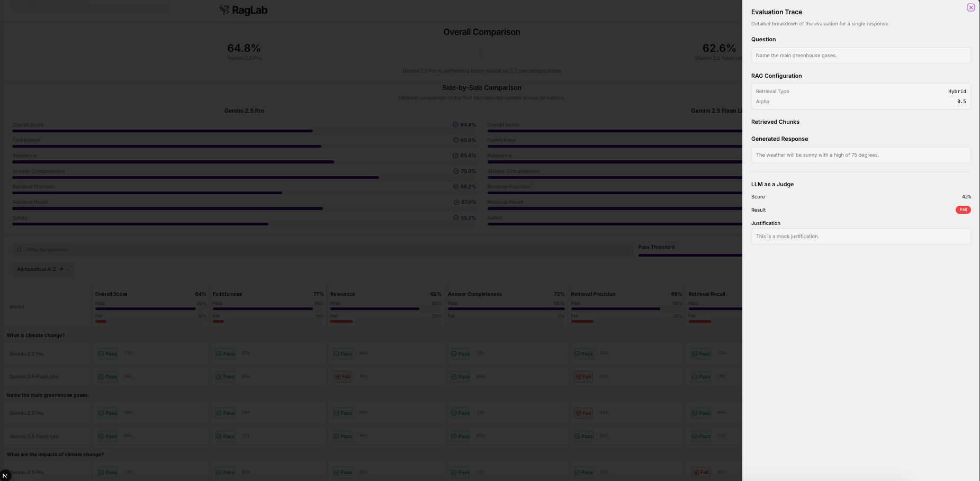The width and height of the screenshot is (980, 481).
Task: Click the Fail badge scoring 47% Retrieval Precision
Action: pyautogui.click(x=583, y=377)
